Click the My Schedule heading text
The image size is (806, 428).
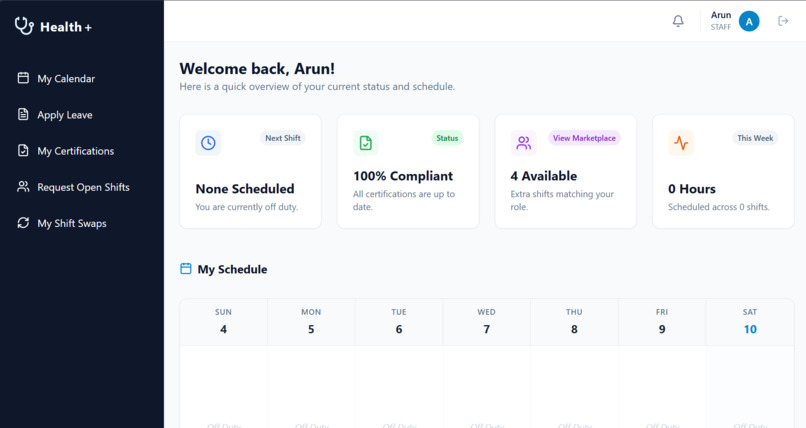point(232,269)
